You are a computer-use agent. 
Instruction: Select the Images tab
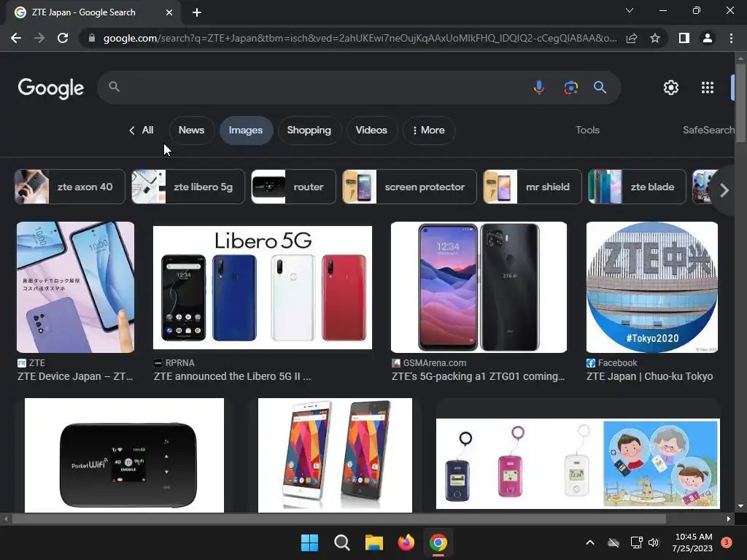pyautogui.click(x=246, y=130)
